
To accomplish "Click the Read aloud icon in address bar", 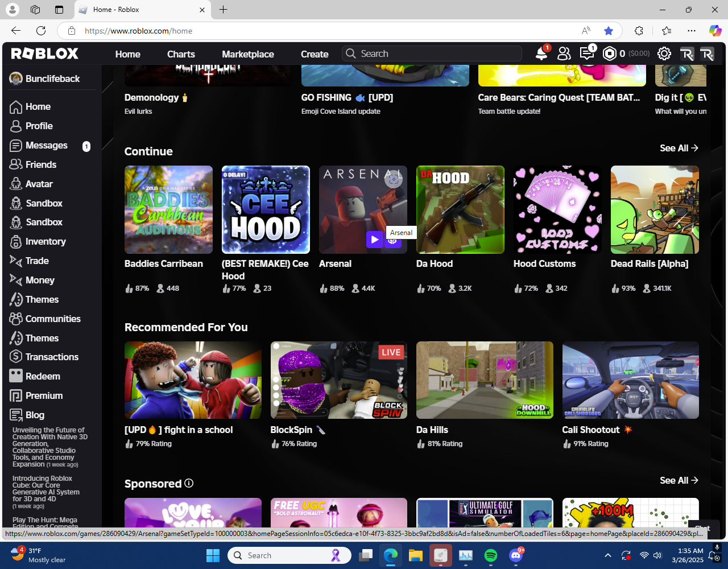I will [x=586, y=31].
